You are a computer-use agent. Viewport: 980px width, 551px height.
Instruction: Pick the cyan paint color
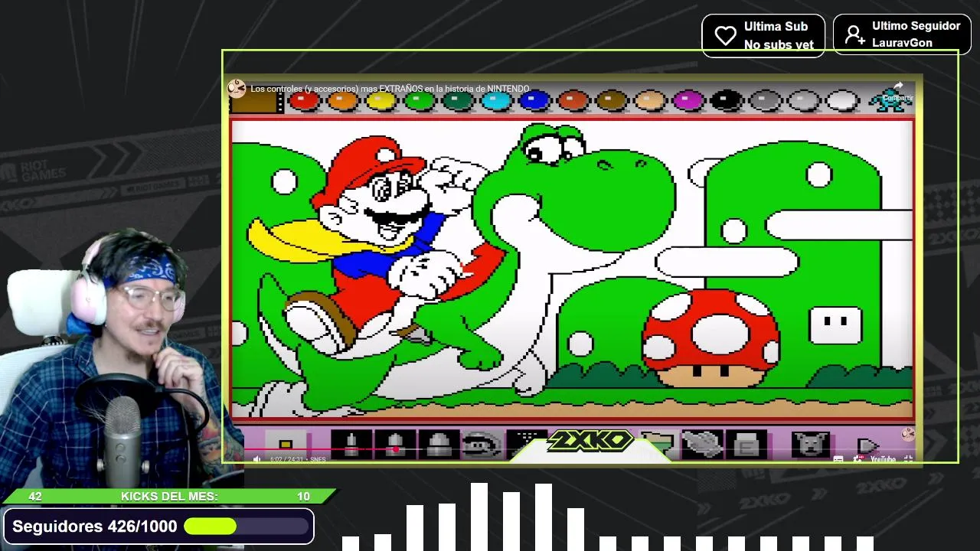(x=495, y=101)
